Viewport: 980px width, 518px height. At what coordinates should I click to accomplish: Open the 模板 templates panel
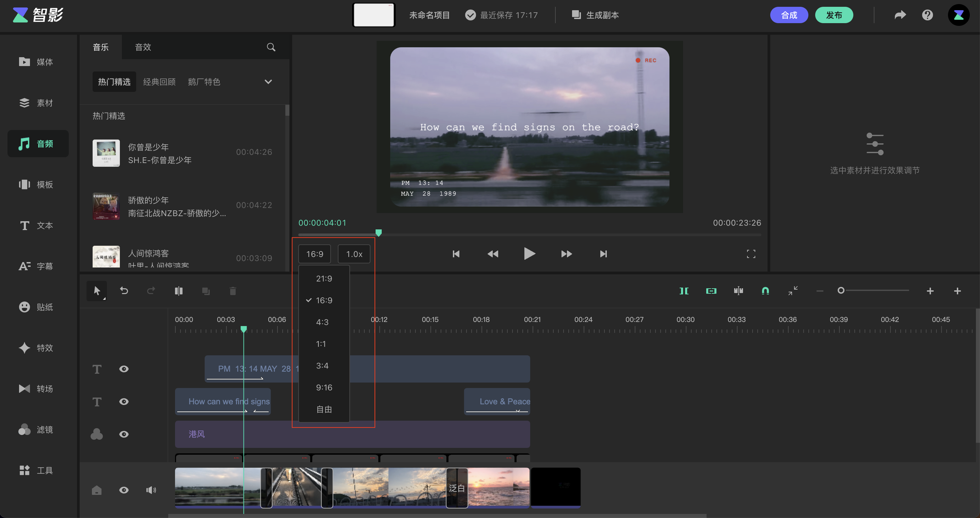pyautogui.click(x=36, y=184)
